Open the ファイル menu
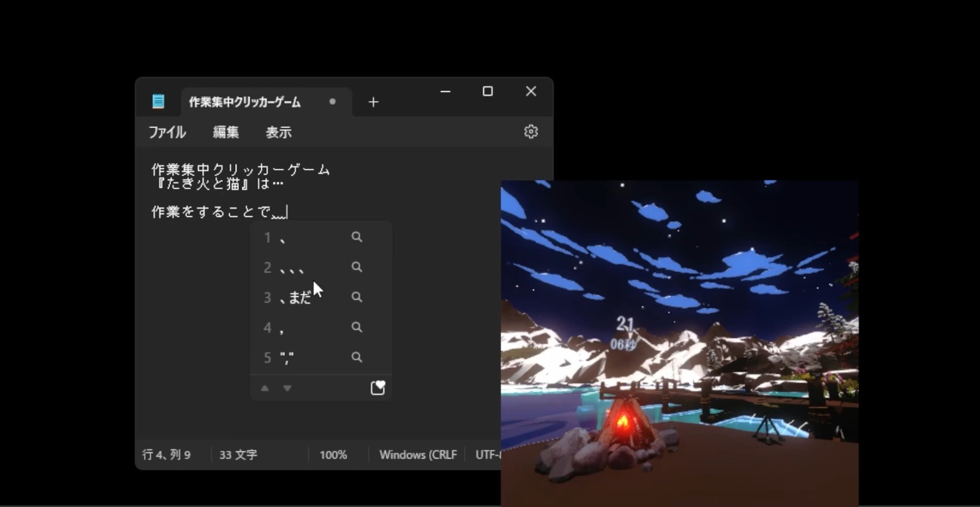This screenshot has height=507, width=980. (167, 132)
